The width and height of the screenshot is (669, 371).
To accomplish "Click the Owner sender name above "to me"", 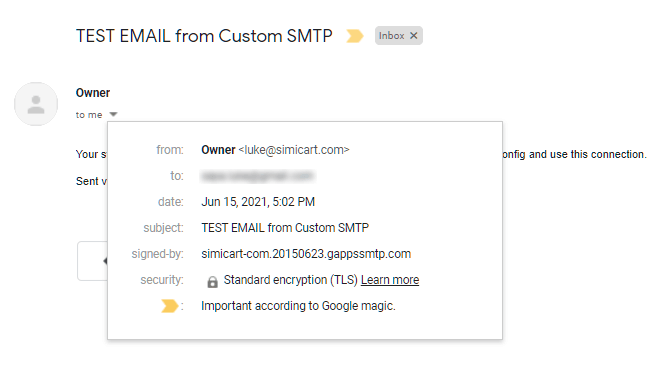I will point(93,93).
